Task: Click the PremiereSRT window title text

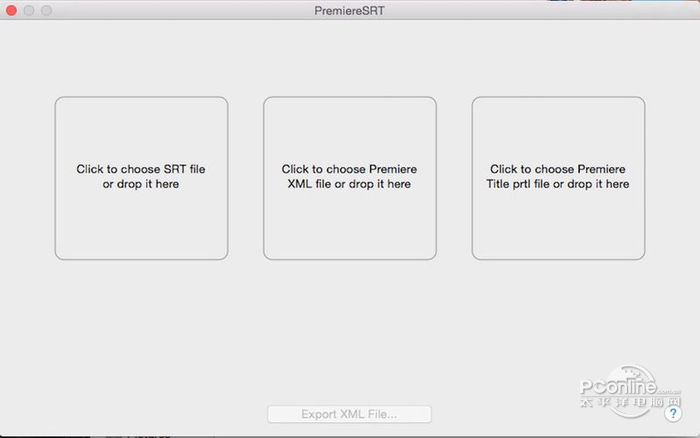Action: point(349,10)
